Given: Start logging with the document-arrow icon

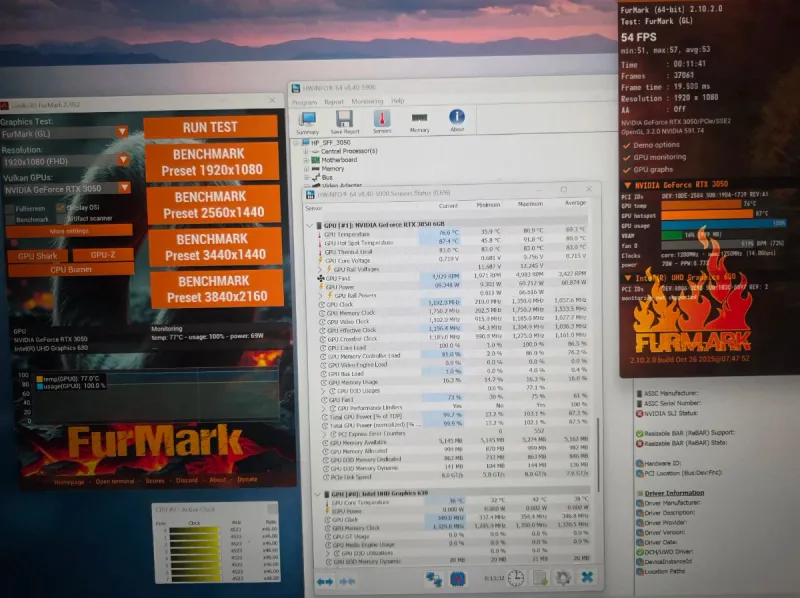Looking at the screenshot, I should click(540, 578).
